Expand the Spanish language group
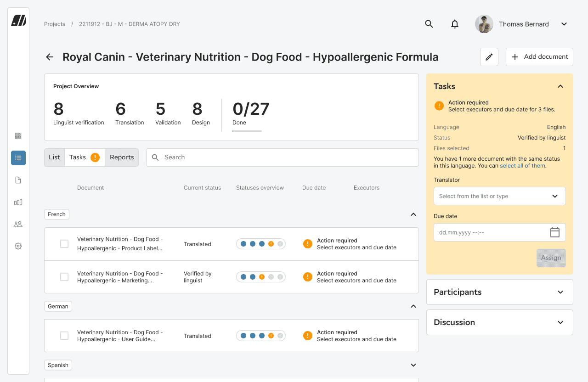588x382 pixels. 413,365
